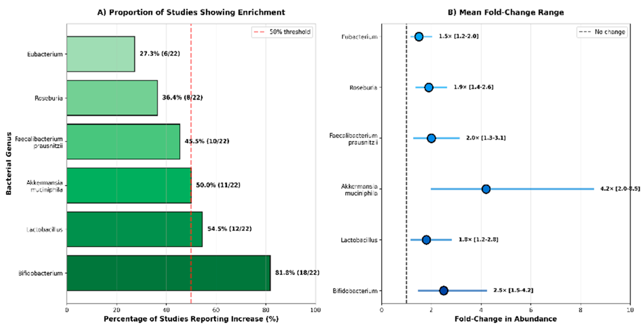
Task: Click the '1.8× [1.2-2.8]' annotation
Action: 478,239
